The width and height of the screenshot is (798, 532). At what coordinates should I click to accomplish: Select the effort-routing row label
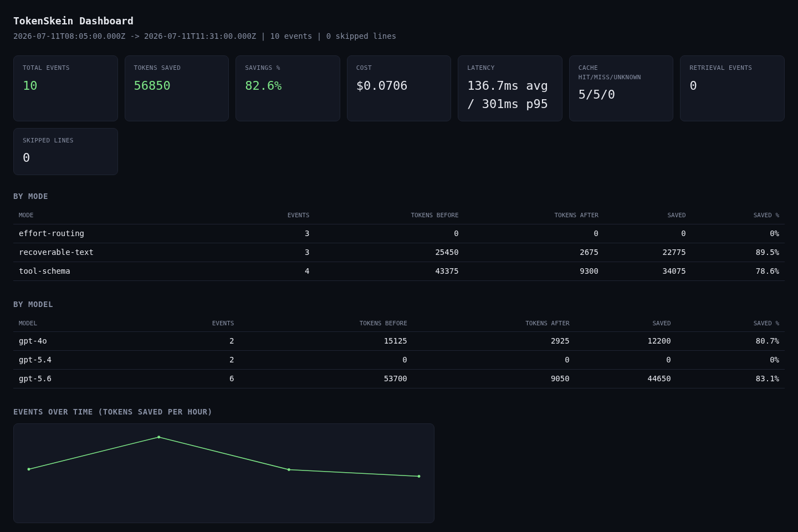point(52,233)
